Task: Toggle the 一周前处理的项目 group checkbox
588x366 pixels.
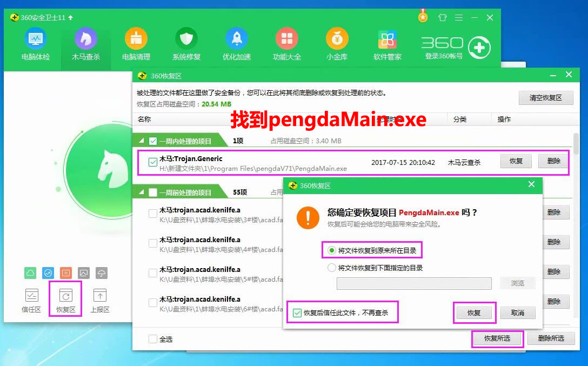Action: [x=153, y=193]
